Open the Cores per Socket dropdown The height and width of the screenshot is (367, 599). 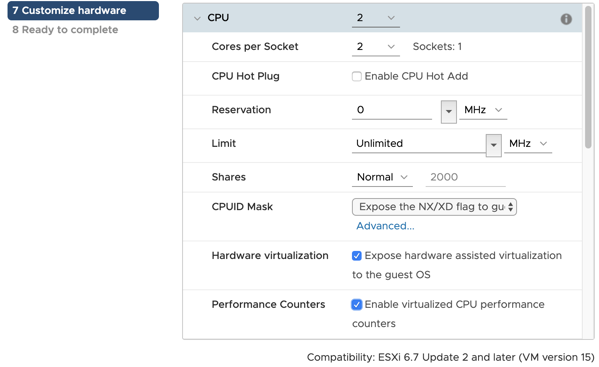pyautogui.click(x=376, y=47)
